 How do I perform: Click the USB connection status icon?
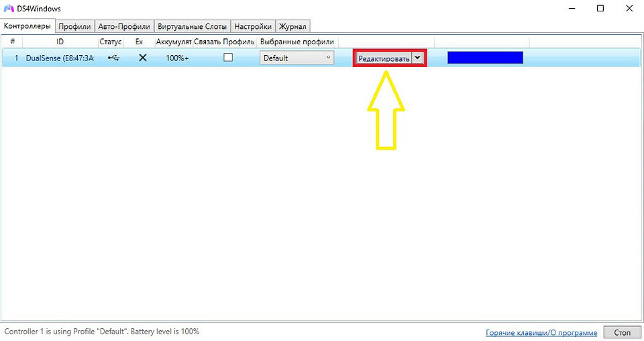tap(113, 58)
